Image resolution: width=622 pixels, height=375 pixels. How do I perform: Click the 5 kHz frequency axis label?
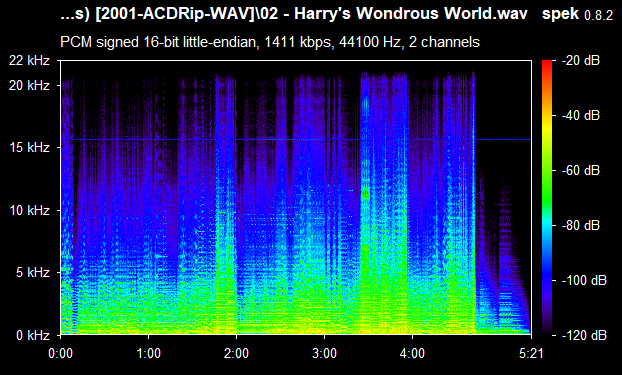click(33, 273)
